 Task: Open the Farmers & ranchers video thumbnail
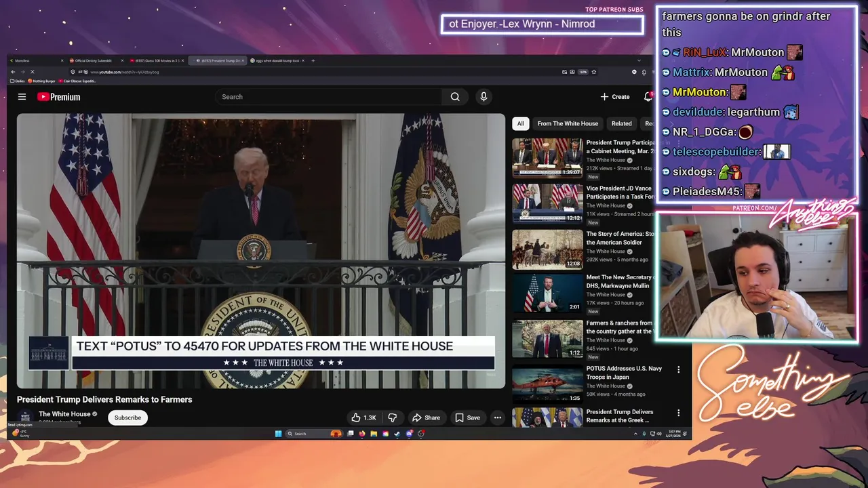click(x=547, y=338)
